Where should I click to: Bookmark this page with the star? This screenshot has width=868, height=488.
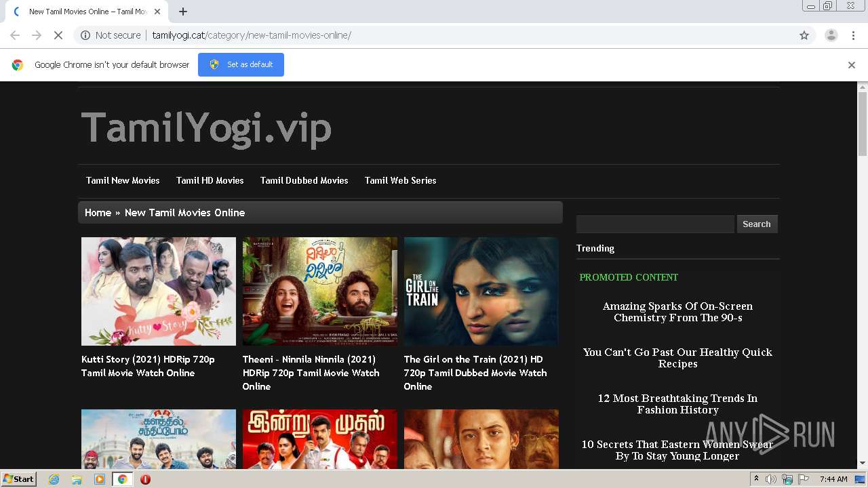(804, 35)
